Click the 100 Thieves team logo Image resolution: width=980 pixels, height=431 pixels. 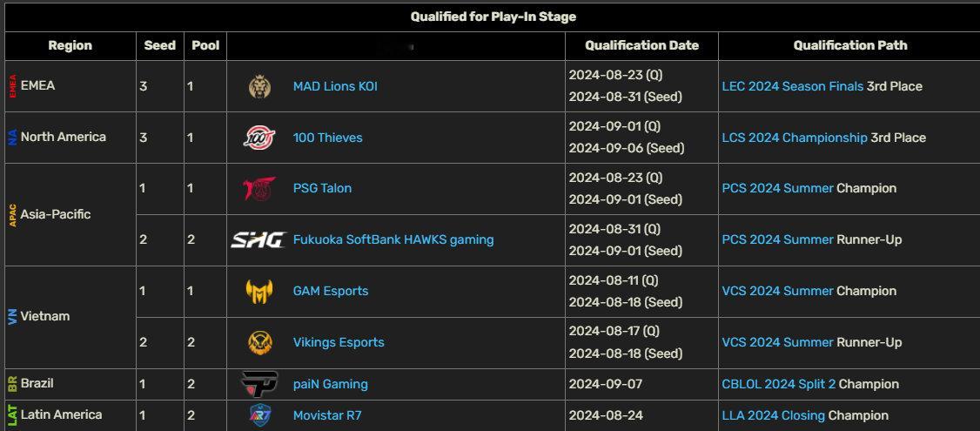[258, 138]
